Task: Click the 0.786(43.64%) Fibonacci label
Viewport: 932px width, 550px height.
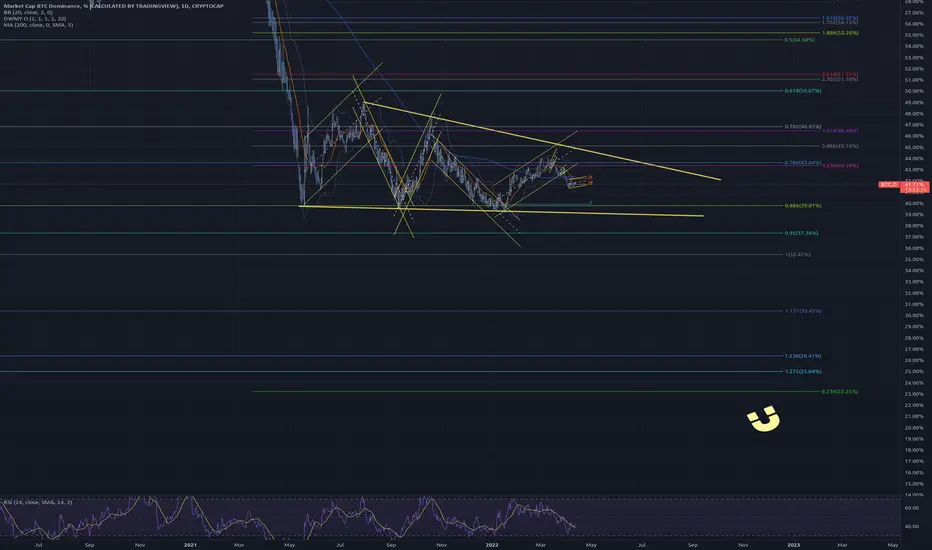Action: point(802,163)
